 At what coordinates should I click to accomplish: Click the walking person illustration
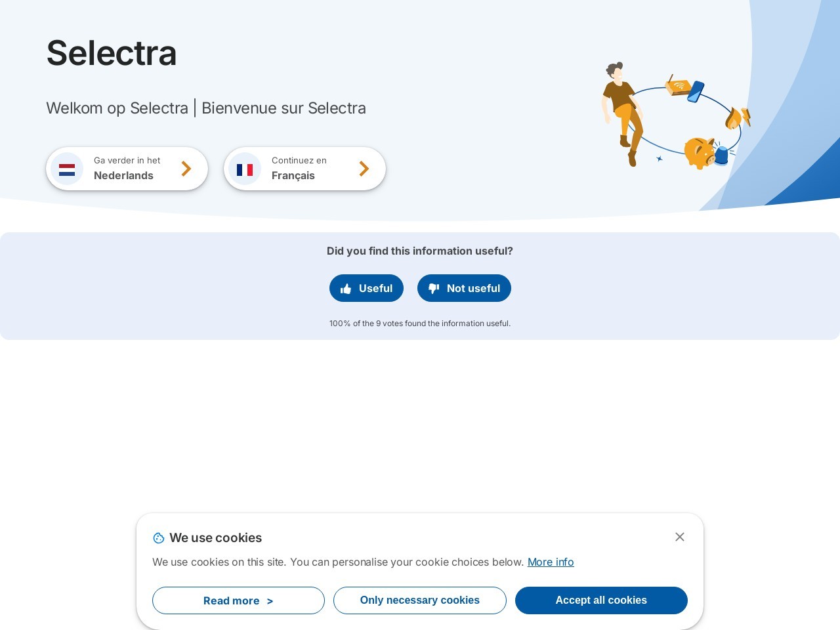(621, 114)
